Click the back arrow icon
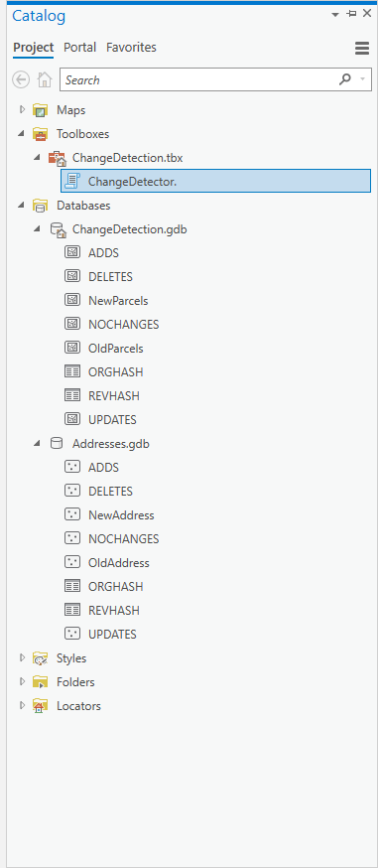Viewport: 378px width, 868px height. [21, 79]
